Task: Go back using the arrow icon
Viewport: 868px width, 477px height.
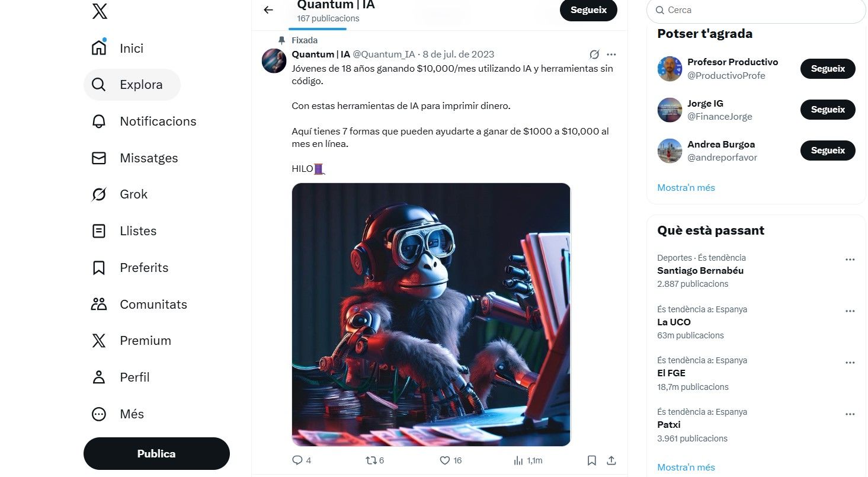Action: pyautogui.click(x=268, y=10)
